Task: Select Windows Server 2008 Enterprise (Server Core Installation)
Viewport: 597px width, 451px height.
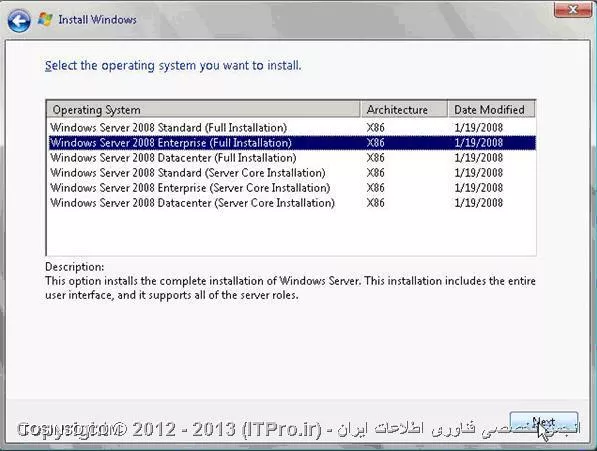Action: (x=292, y=188)
